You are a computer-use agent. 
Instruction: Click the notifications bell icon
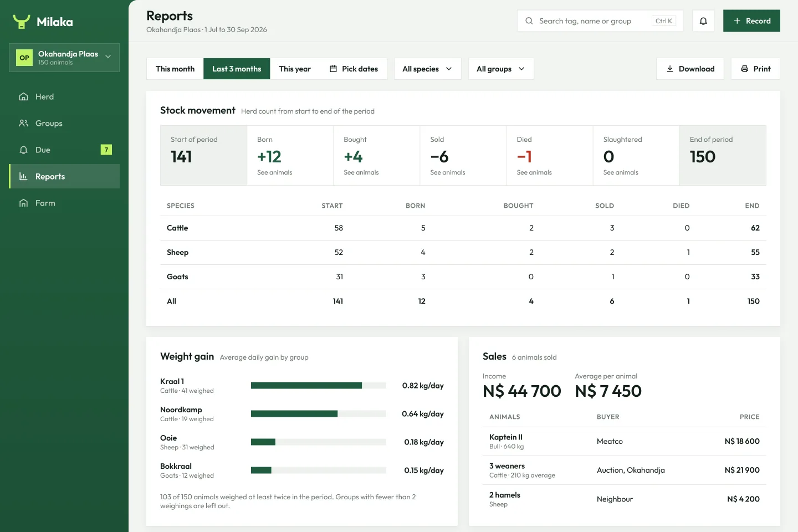coord(703,21)
